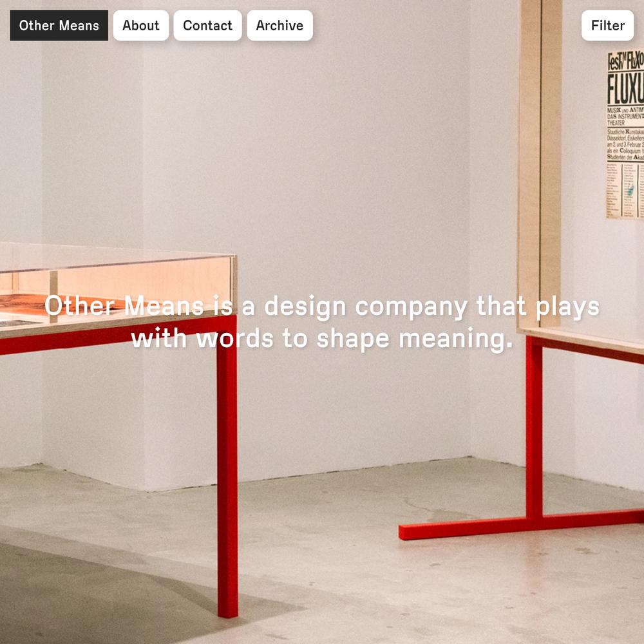
Task: Click the red T-shaped stand base
Action: pos(521,524)
